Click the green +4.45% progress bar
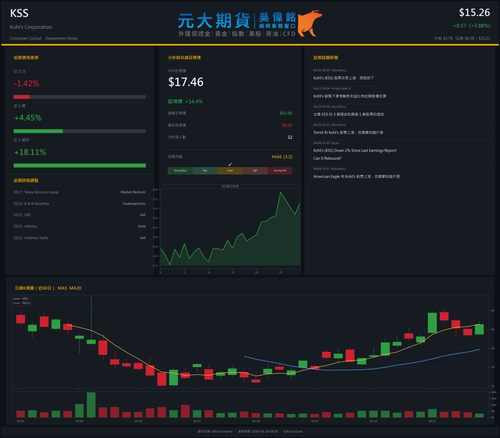The height and width of the screenshot is (438, 500). (x=38, y=131)
